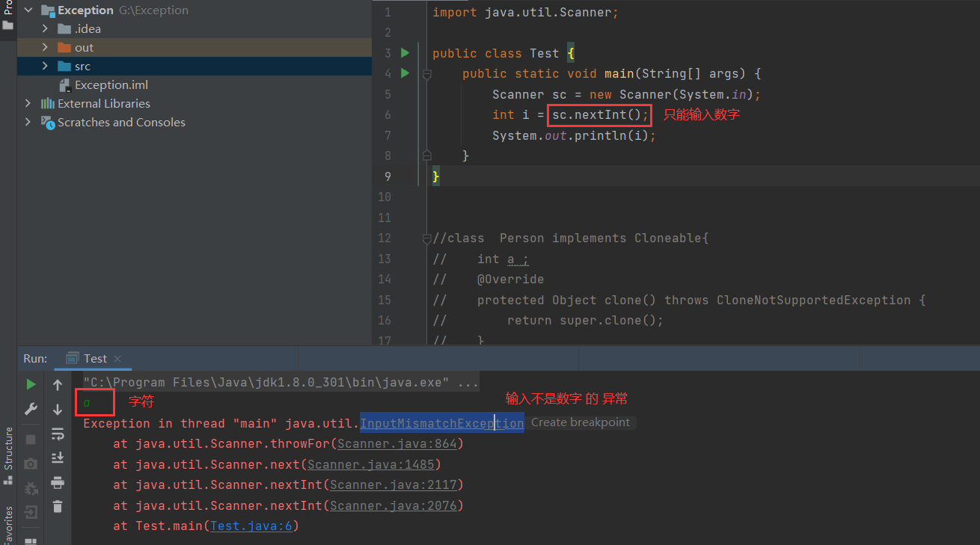The height and width of the screenshot is (545, 980).
Task: Click 'sc.nextInt()' on line 6
Action: (x=597, y=115)
